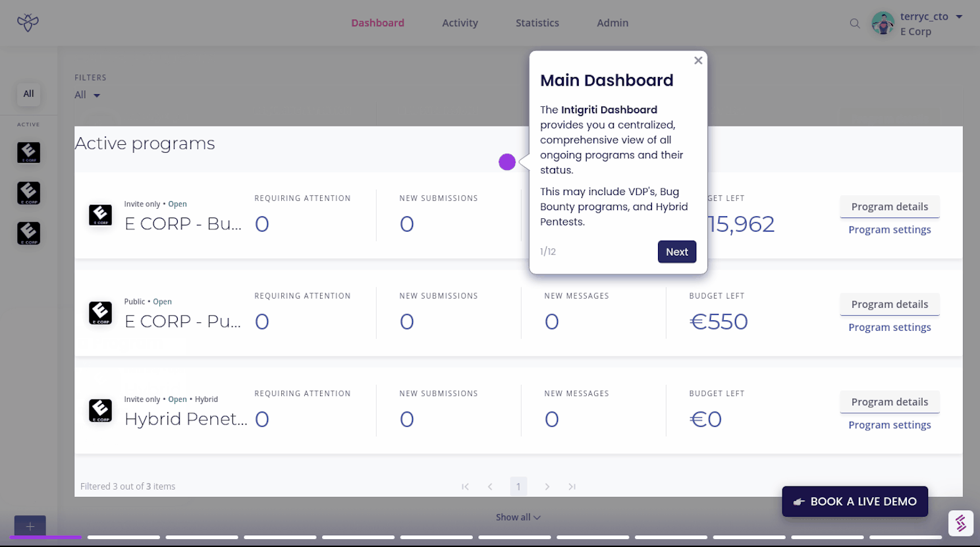Open the Statistics section
Viewport: 980px width, 547px height.
[x=537, y=22]
